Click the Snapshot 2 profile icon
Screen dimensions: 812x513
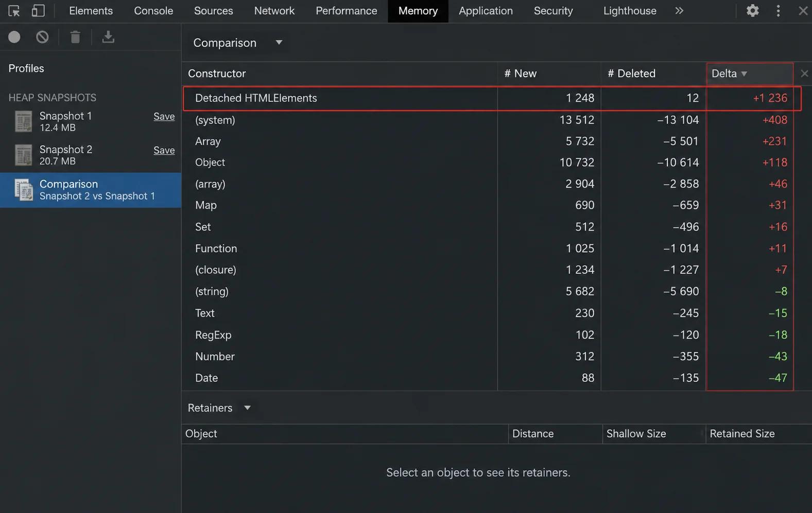[x=23, y=155]
